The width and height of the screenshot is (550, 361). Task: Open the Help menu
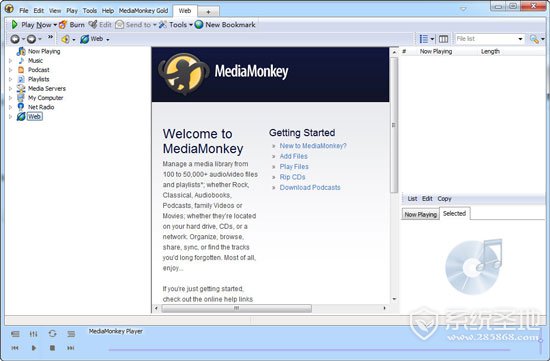point(108,11)
